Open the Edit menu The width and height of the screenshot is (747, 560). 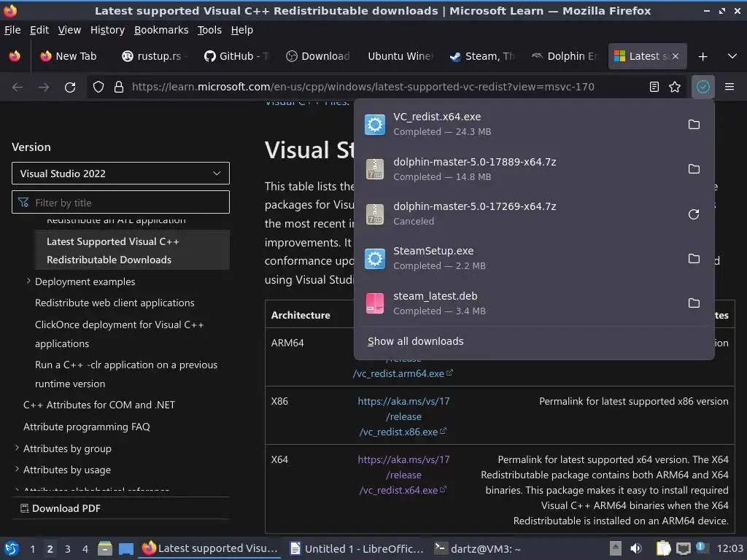(x=39, y=30)
